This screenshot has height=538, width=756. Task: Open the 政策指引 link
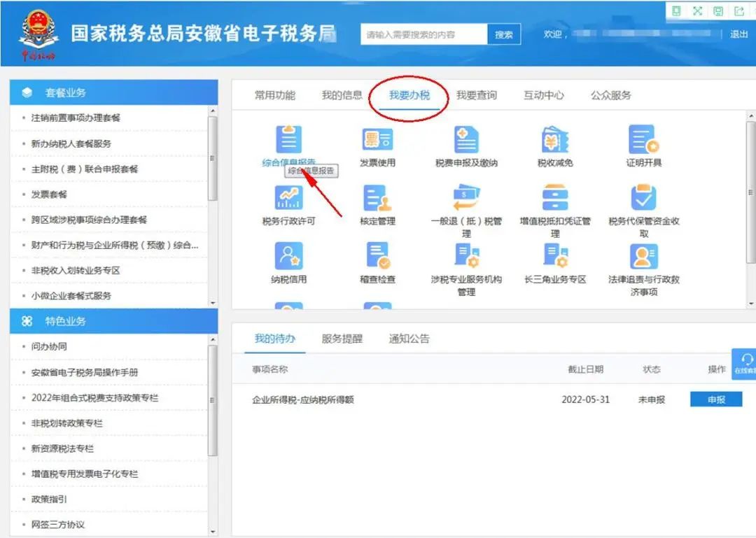point(49,499)
